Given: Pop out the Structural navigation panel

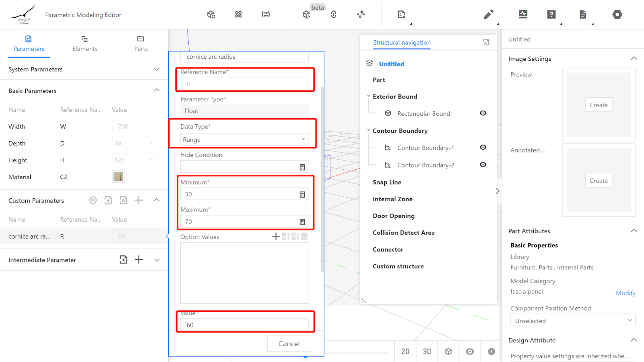Looking at the screenshot, I should point(486,43).
